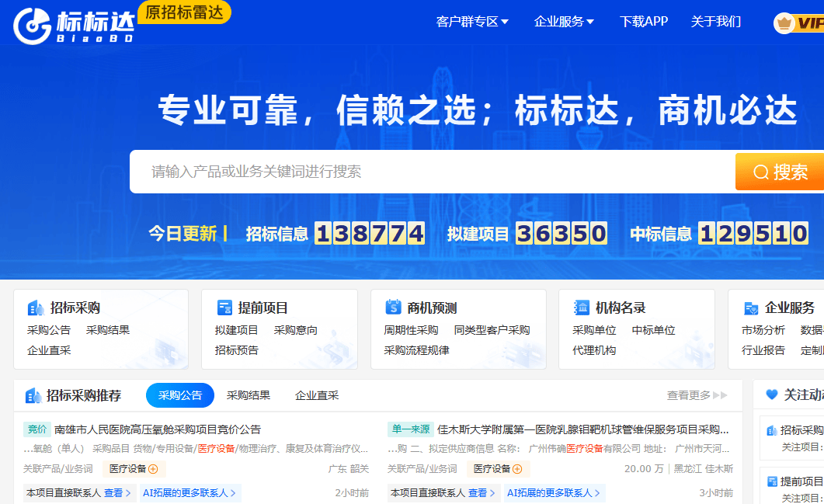Click the heart icon beside 关注动态
Screen dimensions: 824x504
point(771,395)
